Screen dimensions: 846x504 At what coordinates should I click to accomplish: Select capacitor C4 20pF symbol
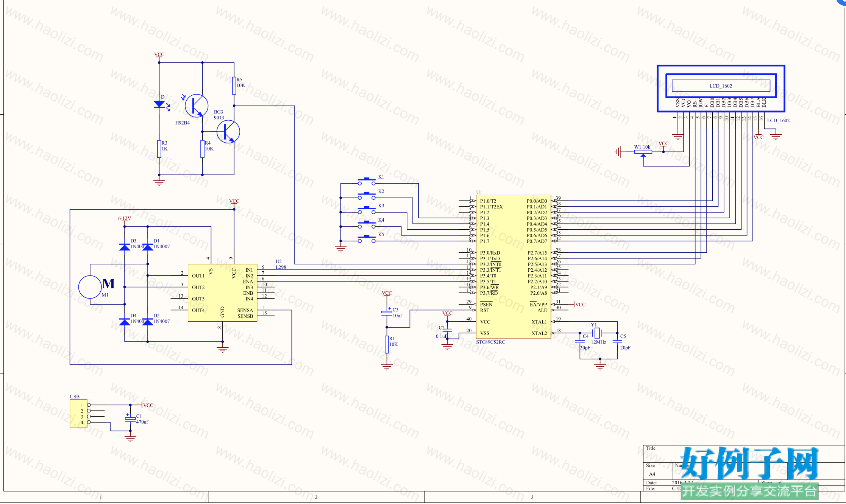pos(580,341)
